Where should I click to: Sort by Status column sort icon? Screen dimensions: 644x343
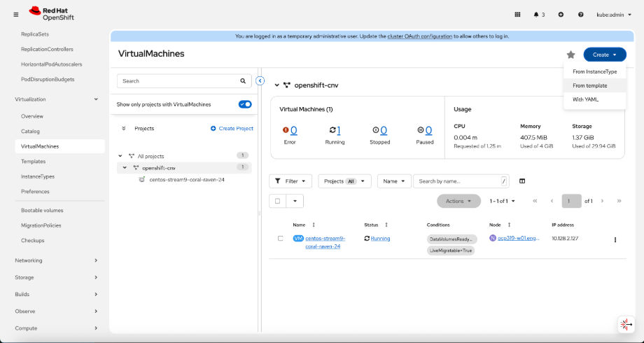click(x=386, y=225)
